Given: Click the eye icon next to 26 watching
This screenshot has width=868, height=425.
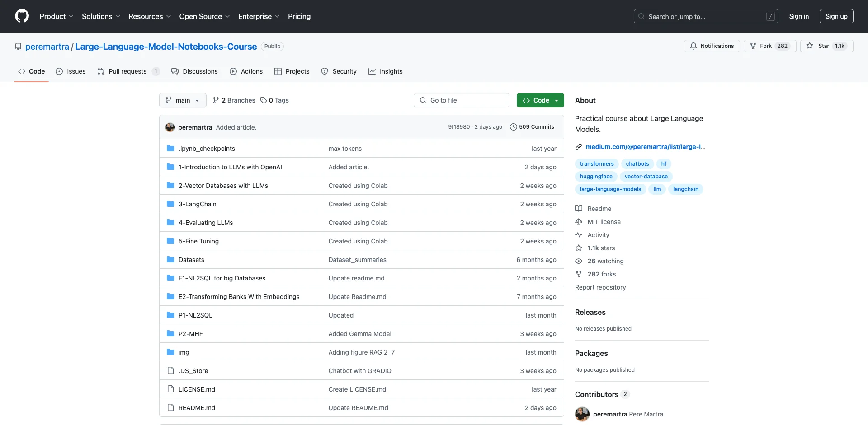Looking at the screenshot, I should [x=579, y=261].
